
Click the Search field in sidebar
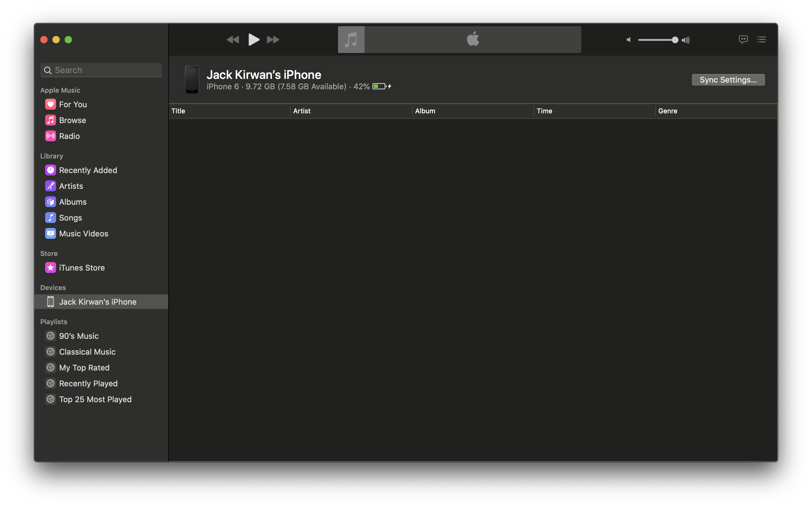(x=101, y=70)
